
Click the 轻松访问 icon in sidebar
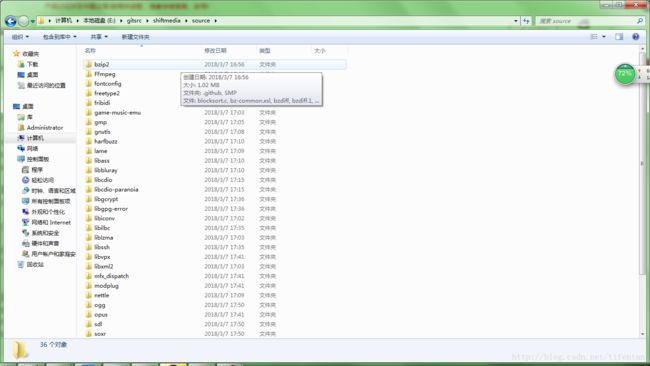pyautogui.click(x=25, y=180)
